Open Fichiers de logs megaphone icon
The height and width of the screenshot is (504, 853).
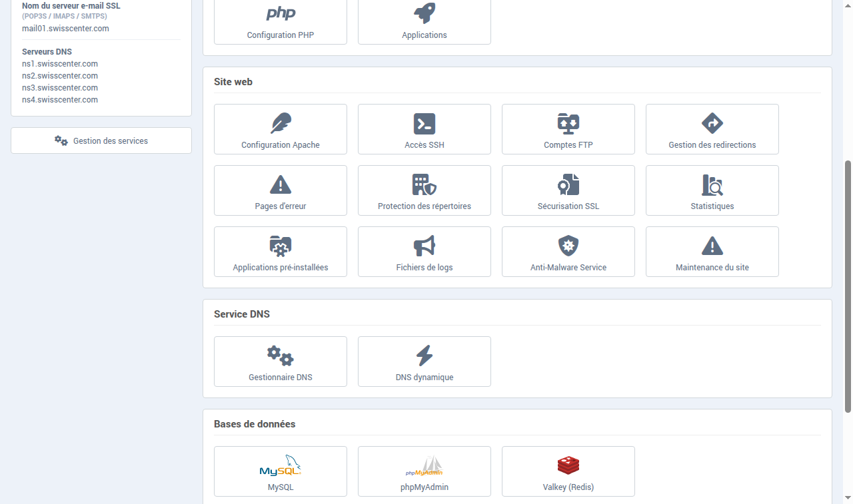(x=425, y=246)
